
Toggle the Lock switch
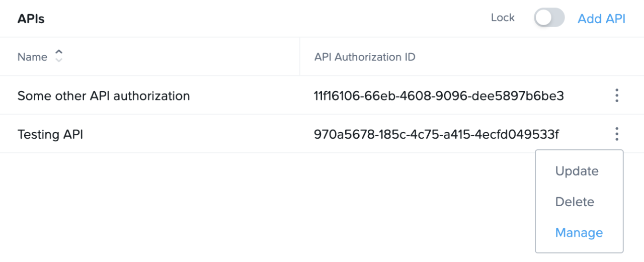pyautogui.click(x=549, y=19)
